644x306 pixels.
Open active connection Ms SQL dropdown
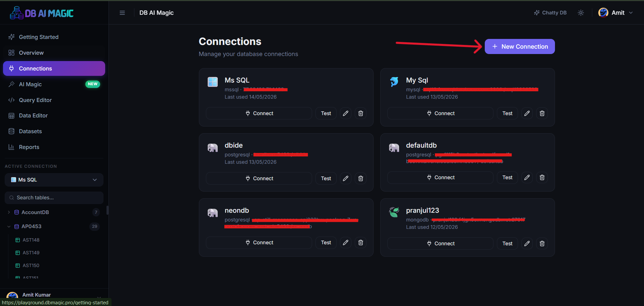[x=54, y=180]
